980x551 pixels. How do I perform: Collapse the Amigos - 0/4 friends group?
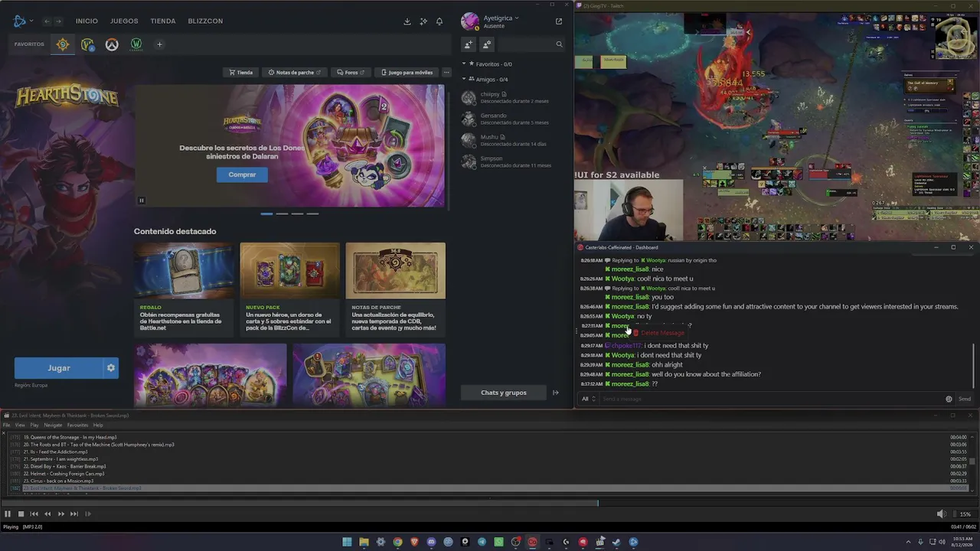[x=463, y=80]
